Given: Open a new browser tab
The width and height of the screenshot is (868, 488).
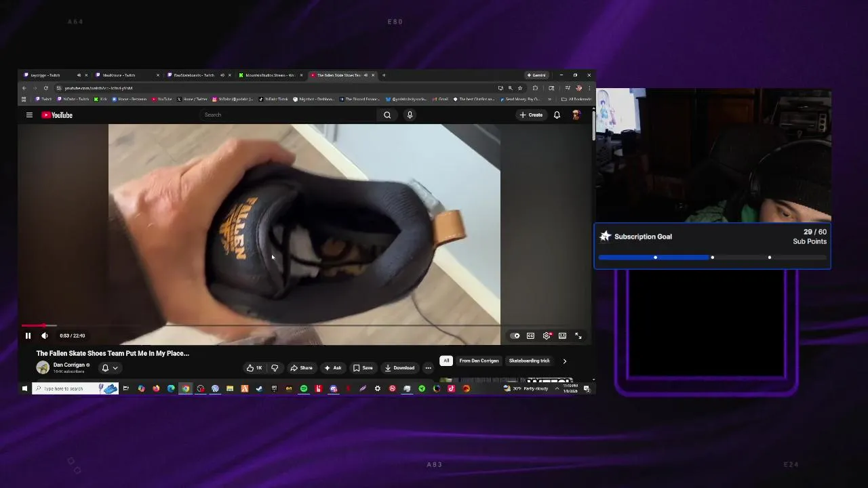Looking at the screenshot, I should pos(384,75).
